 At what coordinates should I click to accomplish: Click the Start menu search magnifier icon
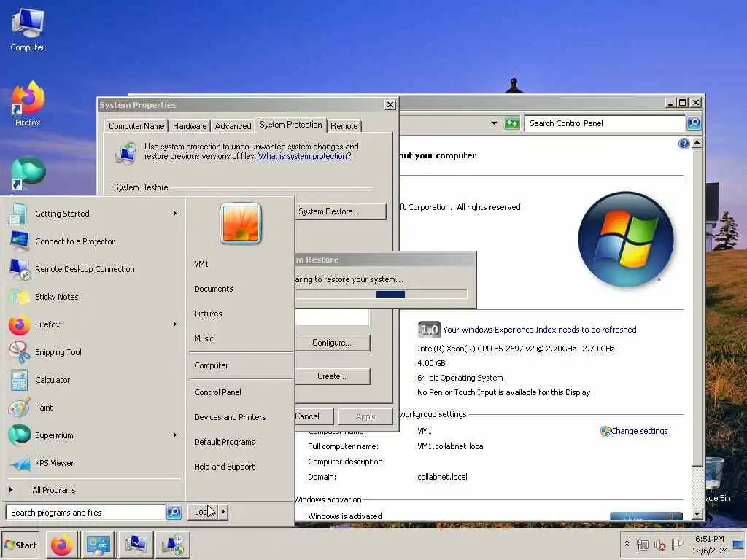click(x=174, y=513)
